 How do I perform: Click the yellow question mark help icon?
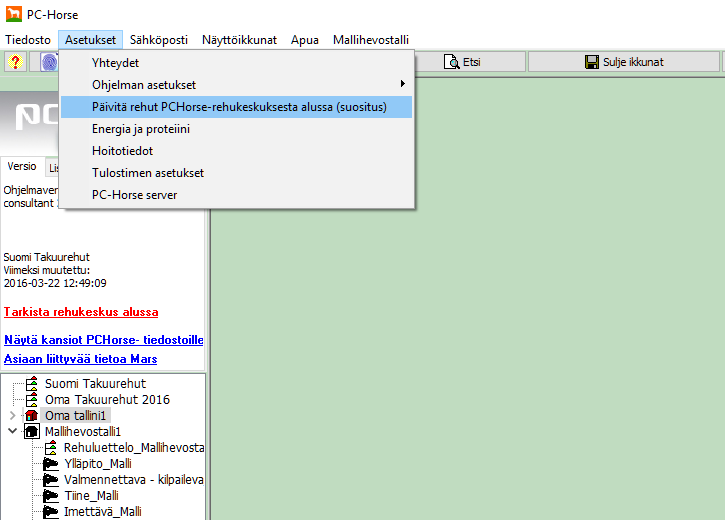[15, 62]
